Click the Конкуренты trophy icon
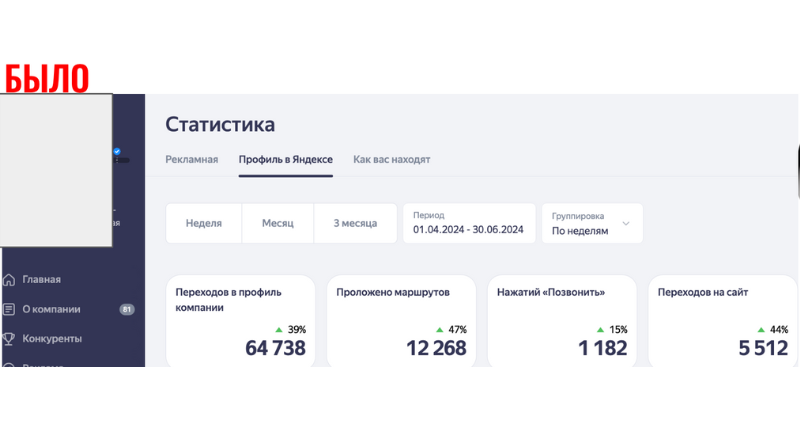The height and width of the screenshot is (430, 800). coord(9,339)
